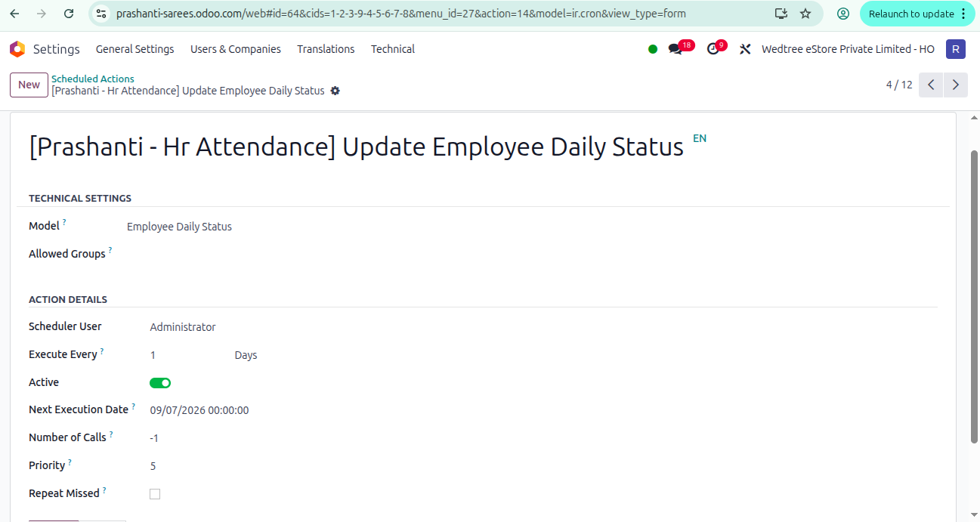
Task: Toggle the Active switch off
Action: point(160,383)
